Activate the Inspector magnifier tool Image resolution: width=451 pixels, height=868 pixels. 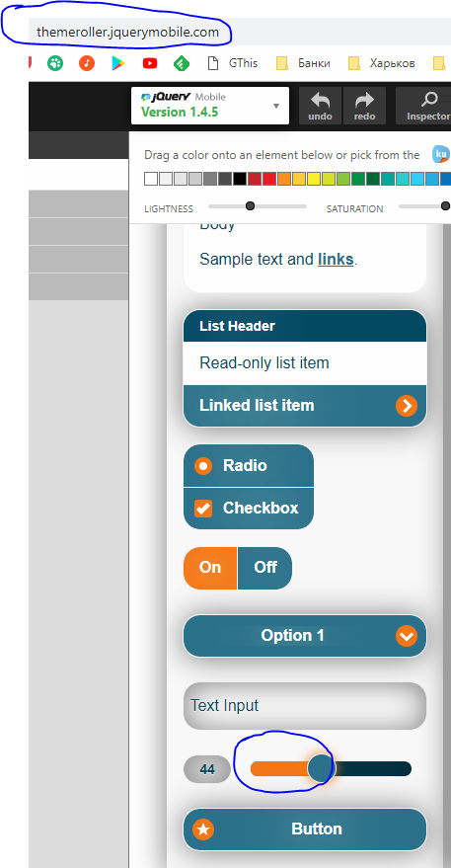[429, 100]
